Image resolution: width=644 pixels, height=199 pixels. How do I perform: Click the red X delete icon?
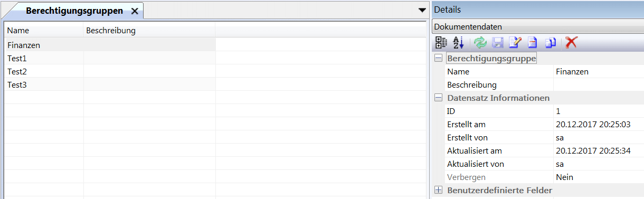[x=571, y=43]
